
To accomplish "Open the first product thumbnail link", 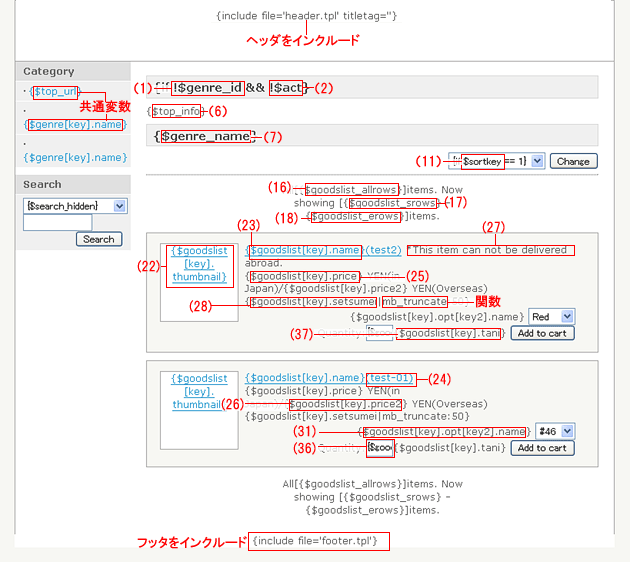I will coord(199,263).
